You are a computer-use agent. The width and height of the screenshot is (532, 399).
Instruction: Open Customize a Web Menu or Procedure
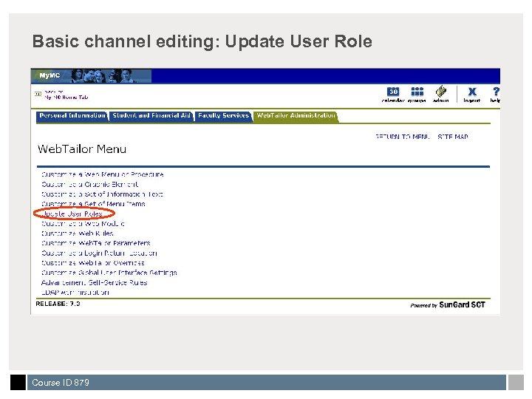click(102, 174)
